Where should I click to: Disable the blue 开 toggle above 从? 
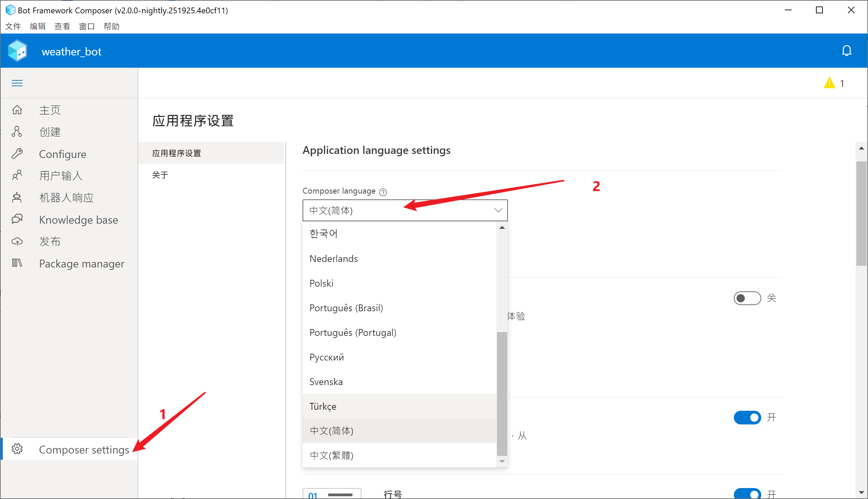(x=747, y=418)
